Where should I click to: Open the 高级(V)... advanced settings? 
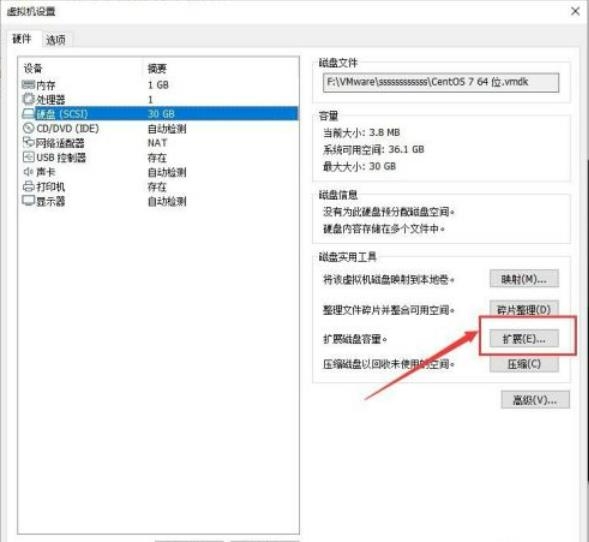tap(535, 400)
